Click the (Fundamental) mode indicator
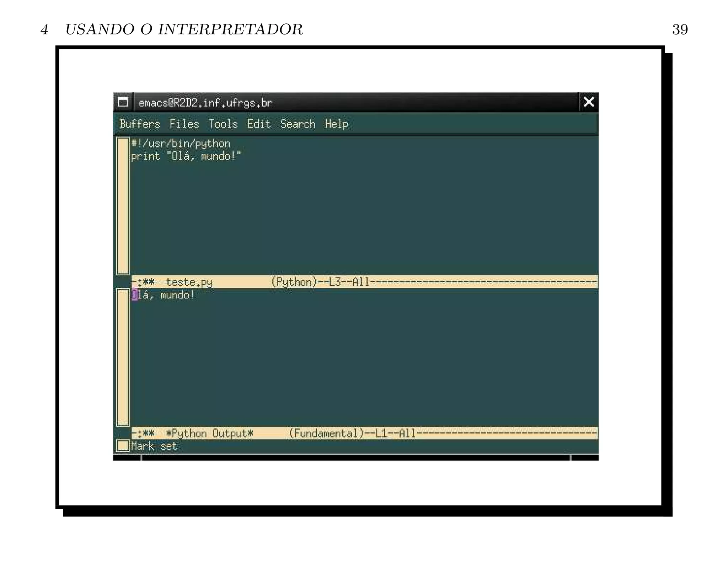Image resolution: width=728 pixels, height=562 pixels. click(x=326, y=433)
